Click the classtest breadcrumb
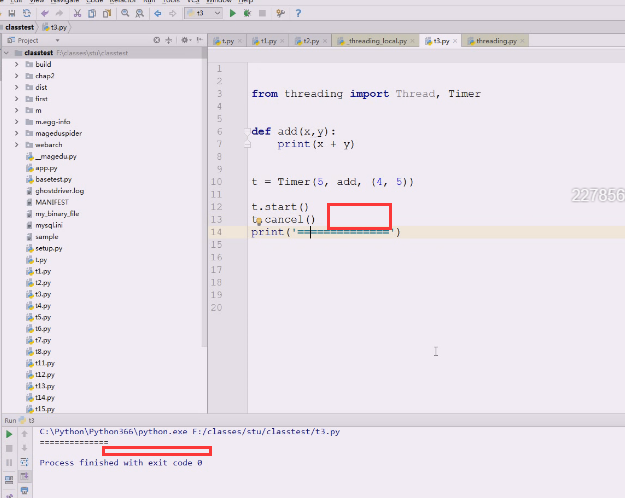Viewport: 625px width, 498px height. [20, 28]
